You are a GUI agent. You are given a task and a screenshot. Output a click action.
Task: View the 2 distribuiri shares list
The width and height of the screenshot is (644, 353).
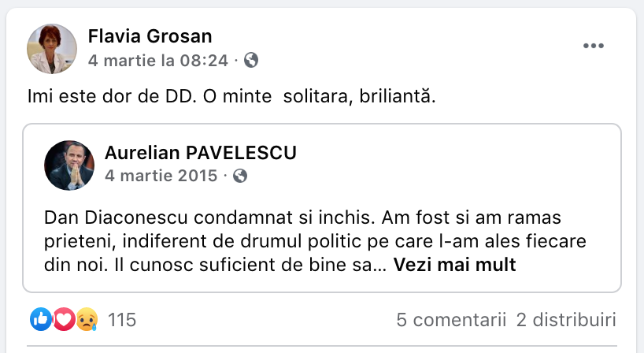(566, 320)
